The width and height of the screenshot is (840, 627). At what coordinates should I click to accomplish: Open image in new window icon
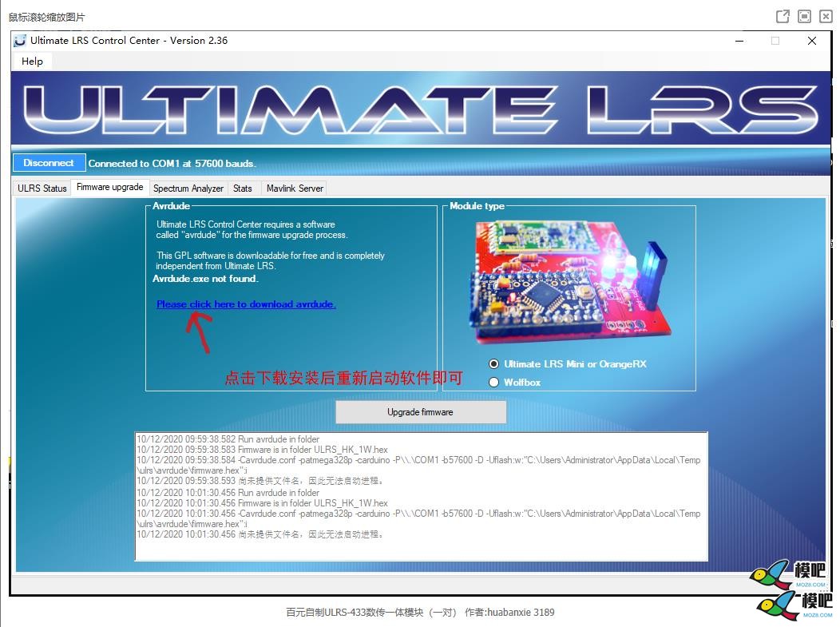(x=783, y=17)
